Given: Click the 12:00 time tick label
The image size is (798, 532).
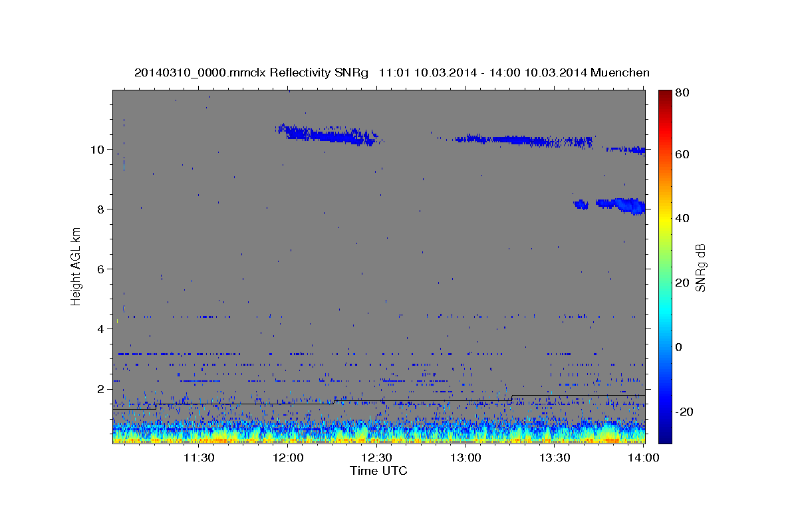Looking at the screenshot, I should pyautogui.click(x=288, y=458).
